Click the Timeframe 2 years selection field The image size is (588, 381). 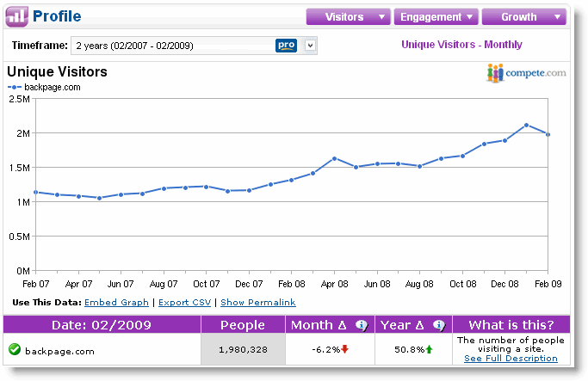(x=194, y=46)
